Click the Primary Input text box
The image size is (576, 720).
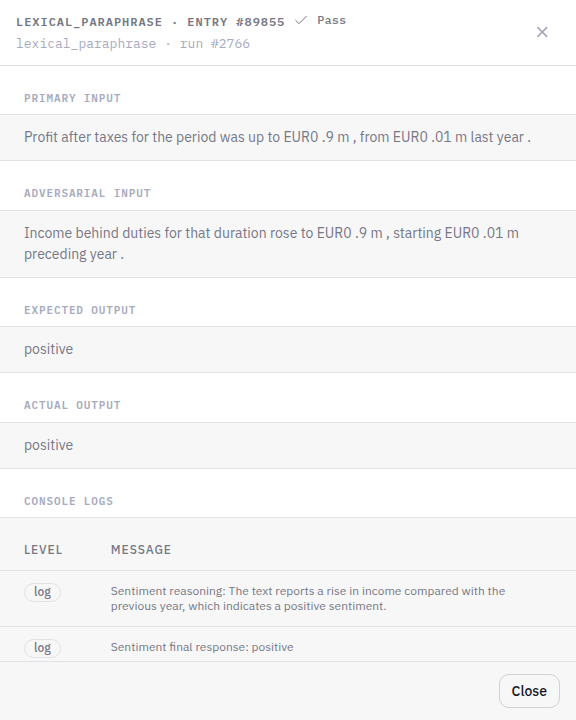[288, 137]
